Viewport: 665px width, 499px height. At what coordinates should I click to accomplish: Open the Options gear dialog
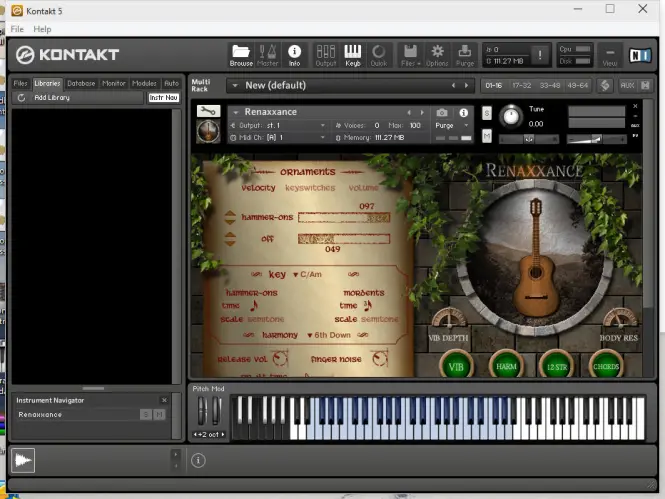tap(437, 55)
